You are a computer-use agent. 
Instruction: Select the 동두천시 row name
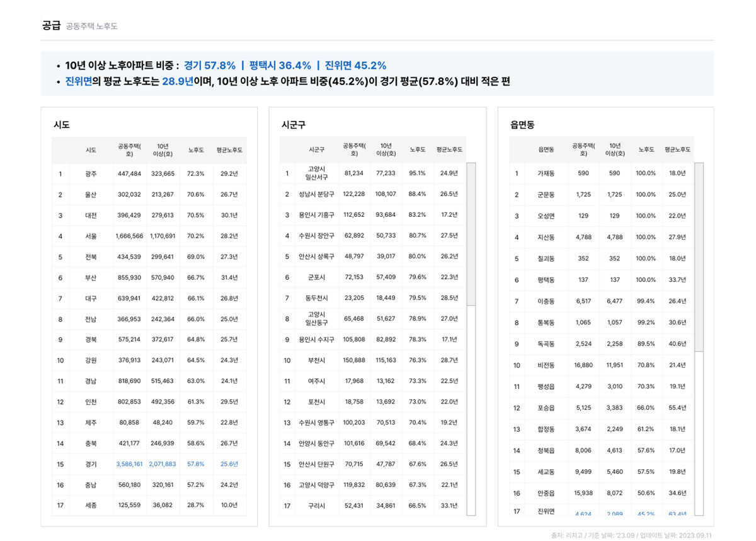(317, 298)
